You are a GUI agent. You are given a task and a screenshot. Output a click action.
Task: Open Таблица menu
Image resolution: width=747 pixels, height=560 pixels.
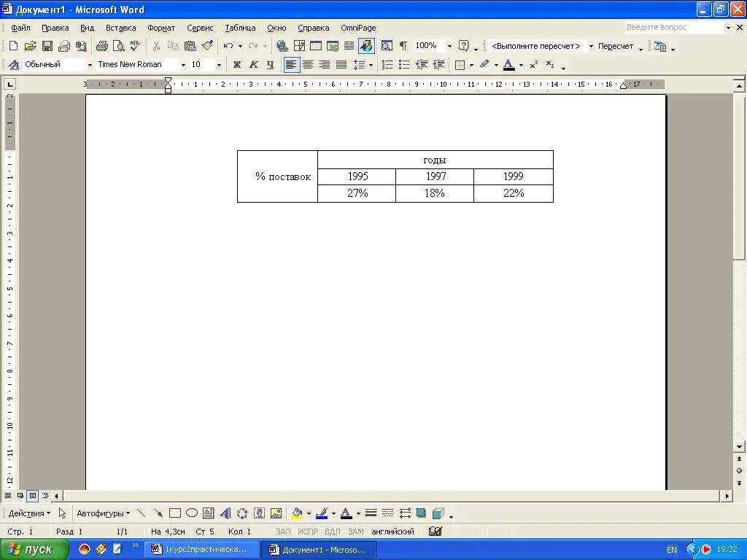click(240, 28)
